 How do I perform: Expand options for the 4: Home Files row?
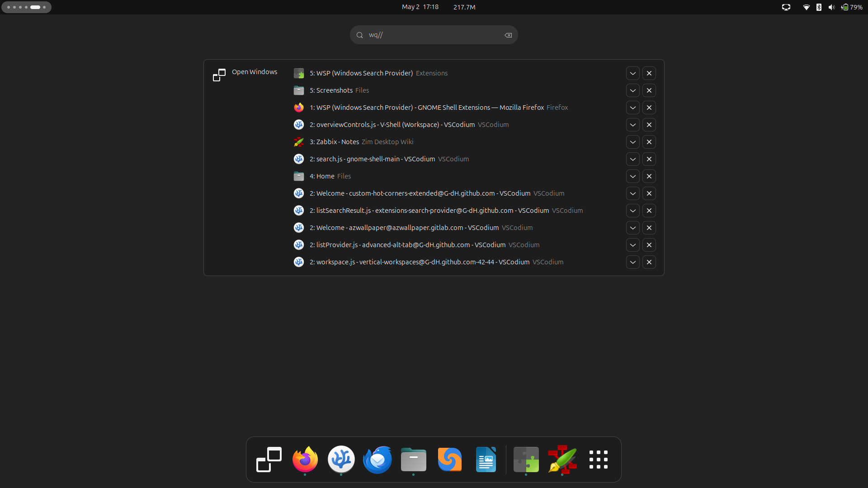633,176
